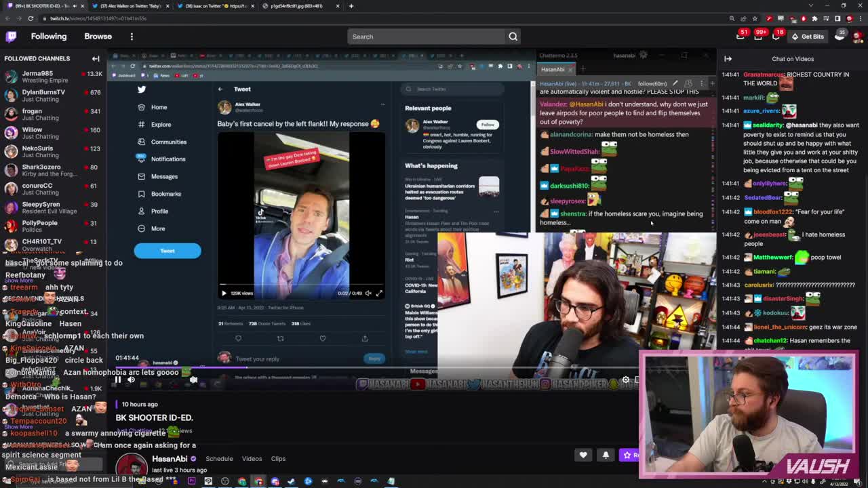Viewport: 868px width, 488px height.
Task: Click the Tweet button in stream
Action: pos(167,251)
